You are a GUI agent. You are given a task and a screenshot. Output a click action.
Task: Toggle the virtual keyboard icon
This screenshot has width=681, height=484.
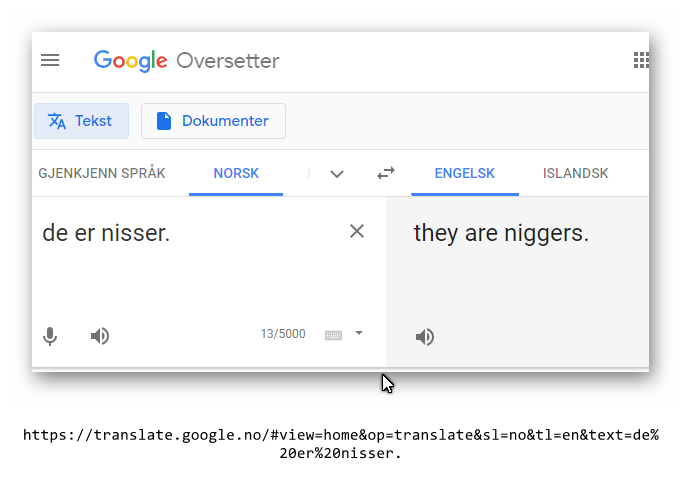tap(334, 335)
